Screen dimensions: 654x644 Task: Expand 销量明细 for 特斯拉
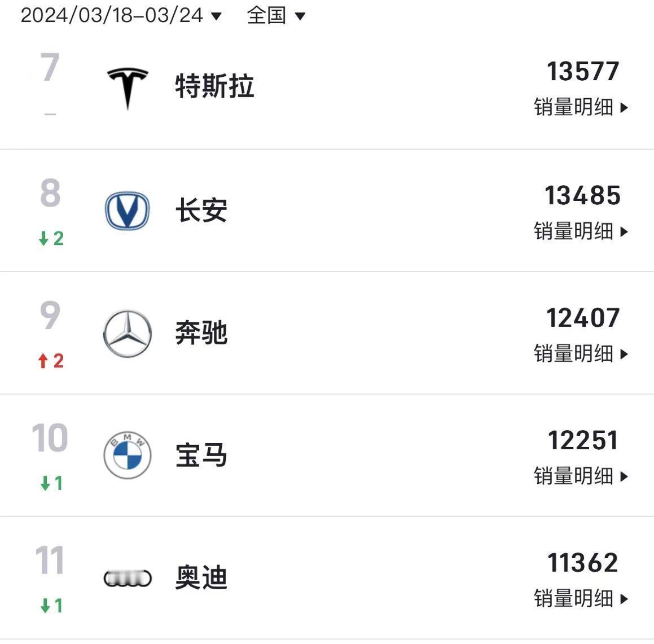click(581, 107)
